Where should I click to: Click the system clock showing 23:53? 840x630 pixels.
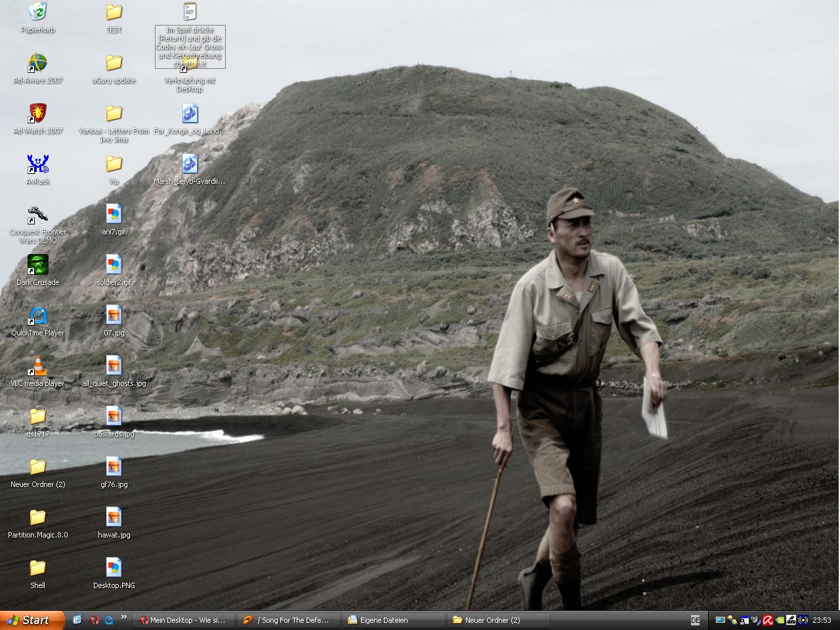822,620
